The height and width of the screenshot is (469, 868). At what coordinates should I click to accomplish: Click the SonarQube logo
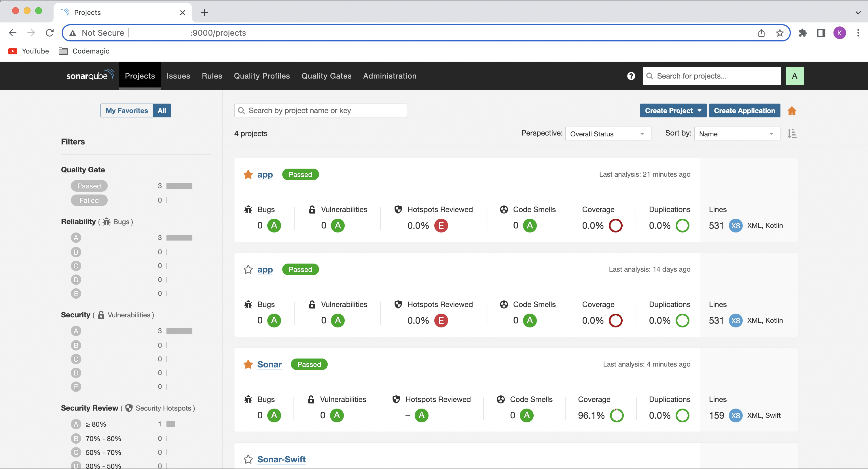click(90, 75)
